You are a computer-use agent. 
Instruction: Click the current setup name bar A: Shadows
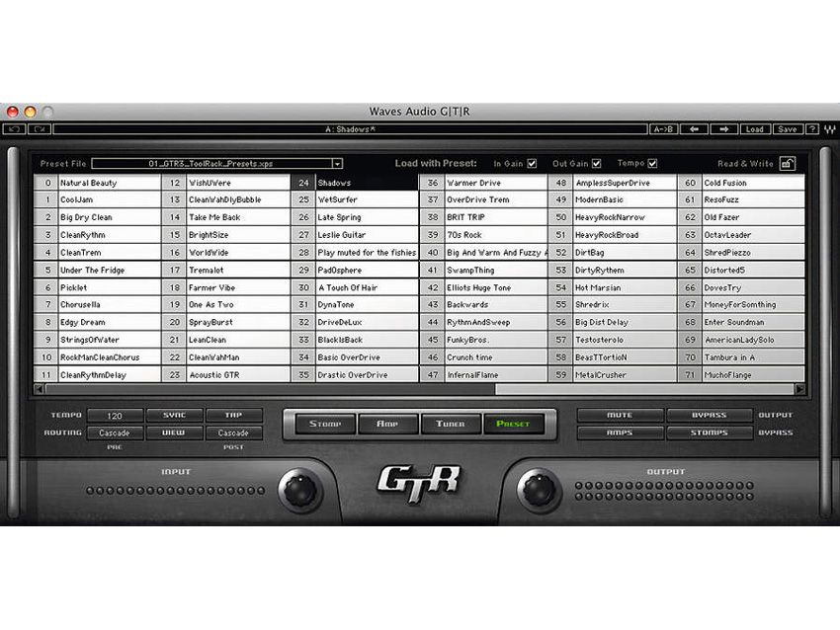[x=351, y=129]
